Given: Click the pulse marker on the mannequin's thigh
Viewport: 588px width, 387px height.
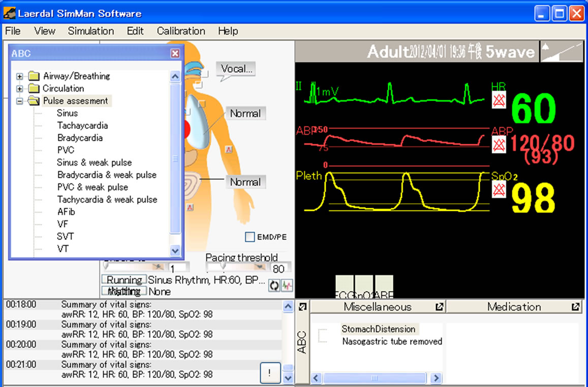Looking at the screenshot, I should click(190, 207).
